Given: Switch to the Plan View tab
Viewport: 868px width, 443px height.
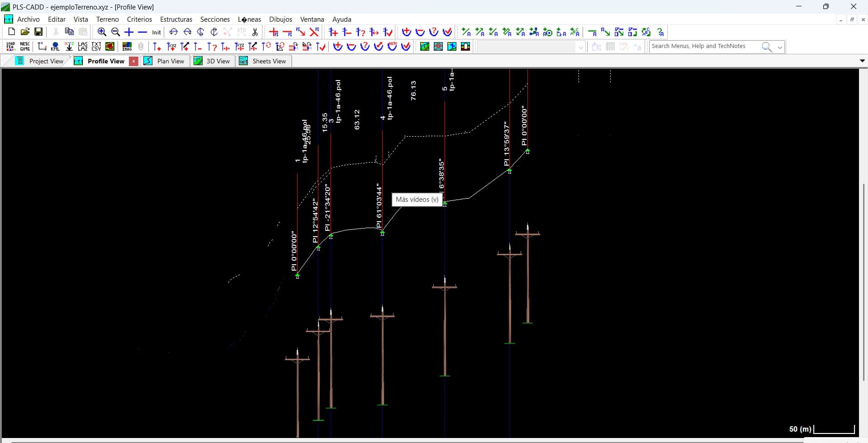Looking at the screenshot, I should [165, 61].
